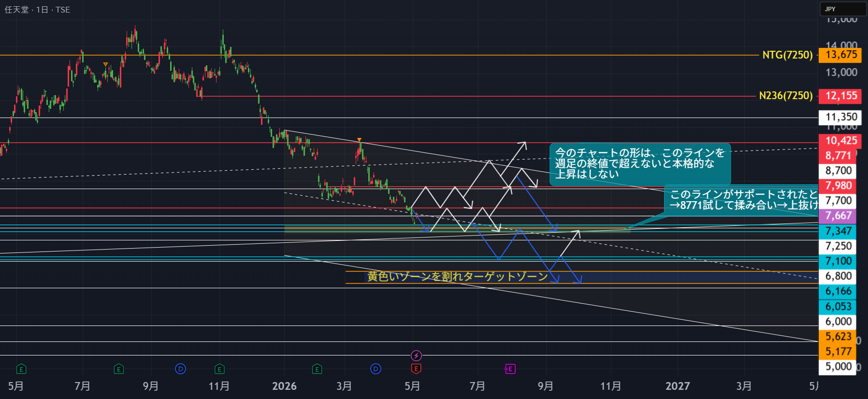Click the 任天堂 · 1日 · TSE chart title
The width and height of the screenshot is (868, 399).
point(37,10)
